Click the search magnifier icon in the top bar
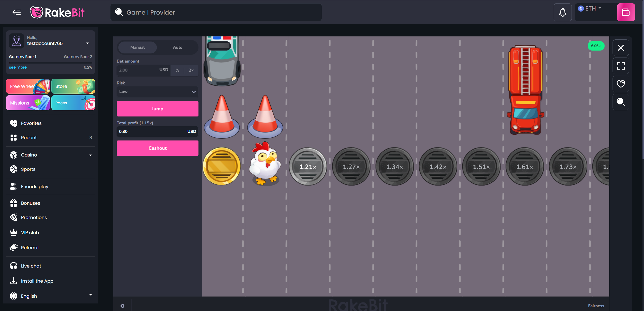Screen dimensions: 644x311 119,12
